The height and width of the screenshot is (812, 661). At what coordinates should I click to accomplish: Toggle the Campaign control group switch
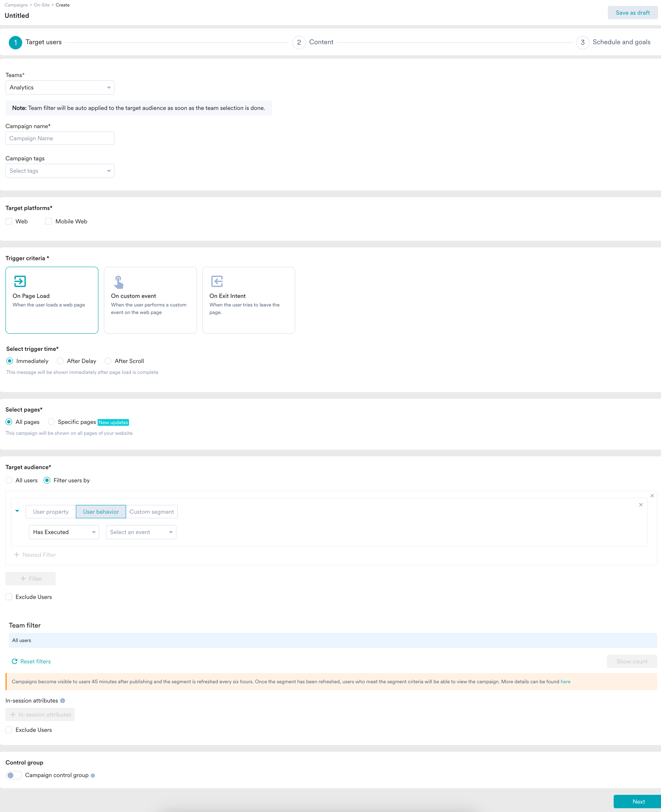(13, 775)
